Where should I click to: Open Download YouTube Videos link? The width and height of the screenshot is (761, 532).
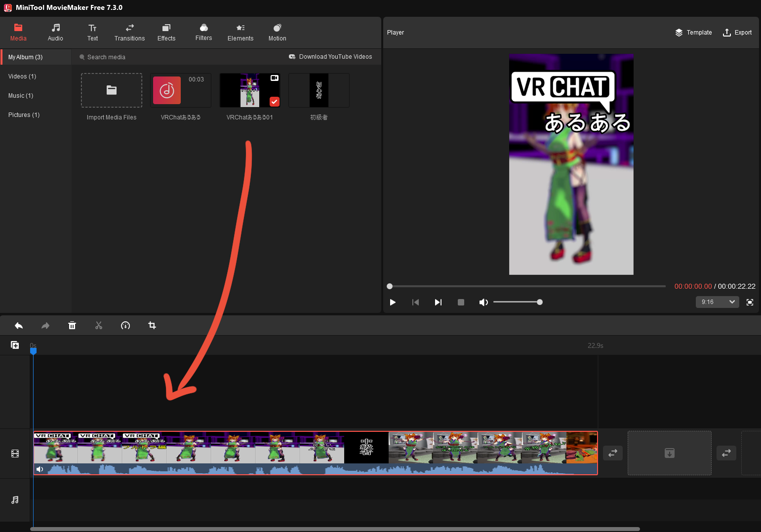[330, 57]
